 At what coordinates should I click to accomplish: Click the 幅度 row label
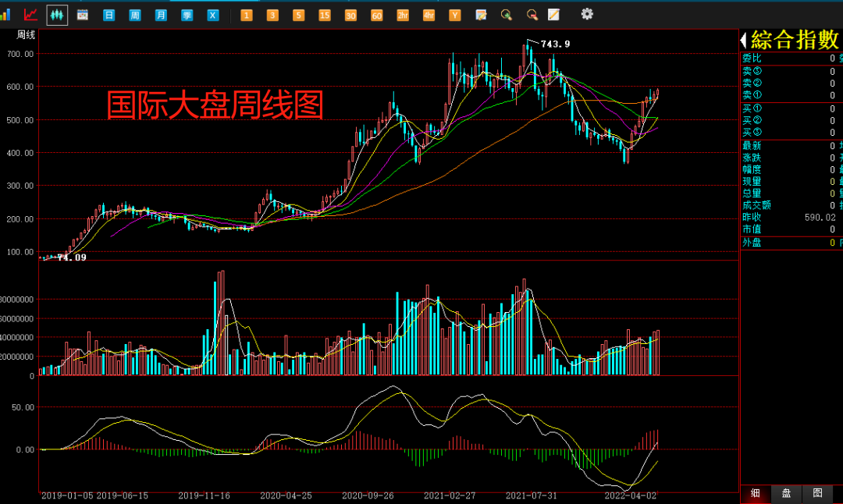(x=752, y=169)
